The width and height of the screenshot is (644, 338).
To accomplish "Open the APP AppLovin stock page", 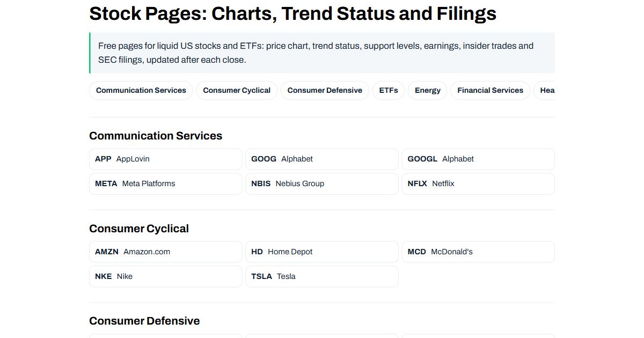I will pos(166,159).
